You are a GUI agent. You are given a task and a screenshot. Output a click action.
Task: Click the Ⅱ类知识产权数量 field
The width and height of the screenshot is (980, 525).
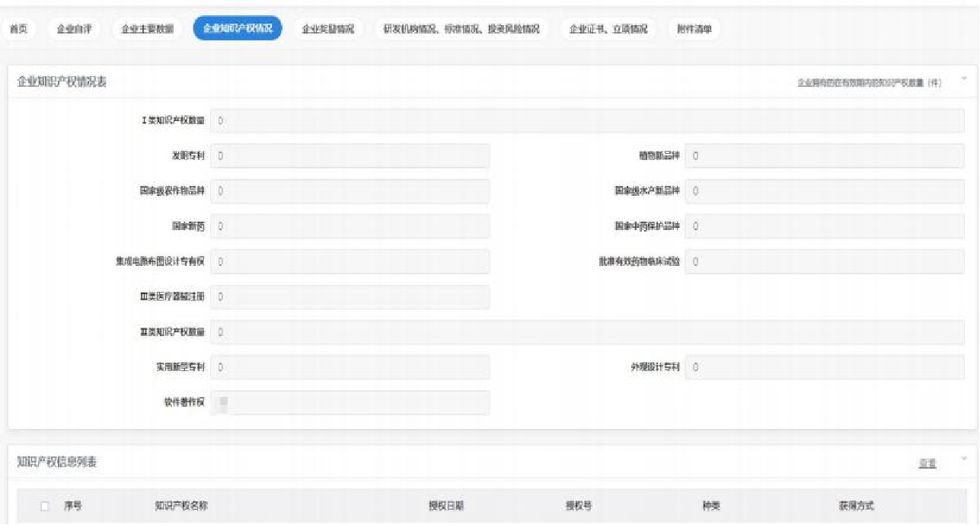[588, 332]
